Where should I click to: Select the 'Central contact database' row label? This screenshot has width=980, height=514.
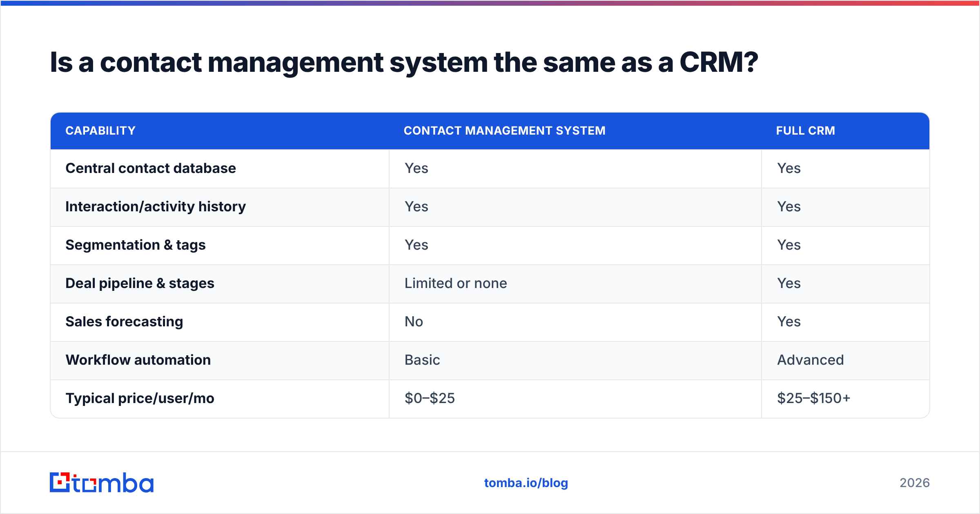[x=151, y=168]
